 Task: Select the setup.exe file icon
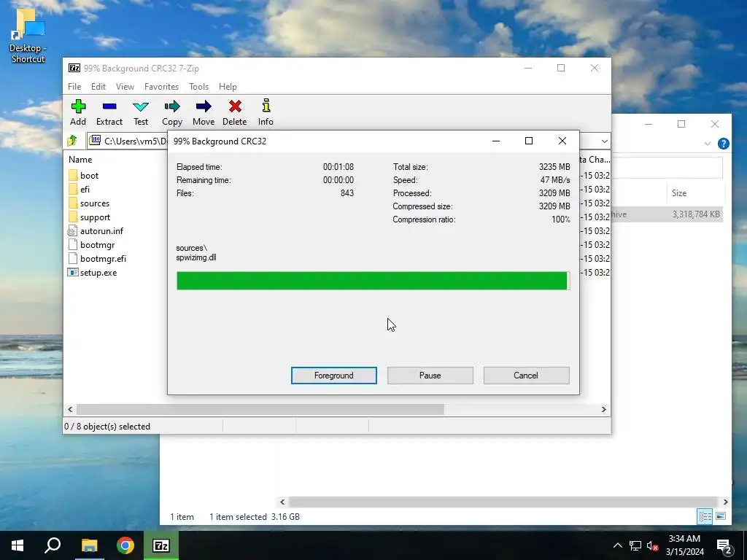click(73, 273)
